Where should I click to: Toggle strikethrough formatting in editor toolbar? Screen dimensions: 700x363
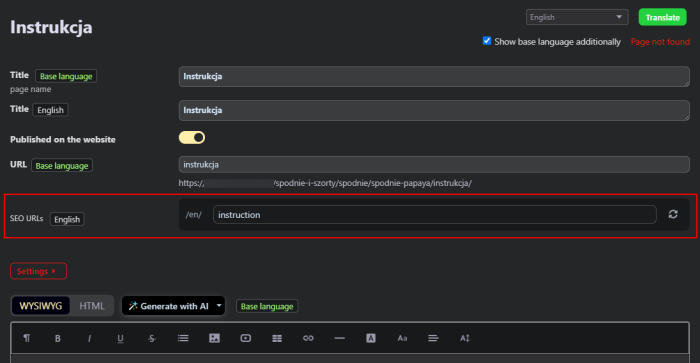152,338
